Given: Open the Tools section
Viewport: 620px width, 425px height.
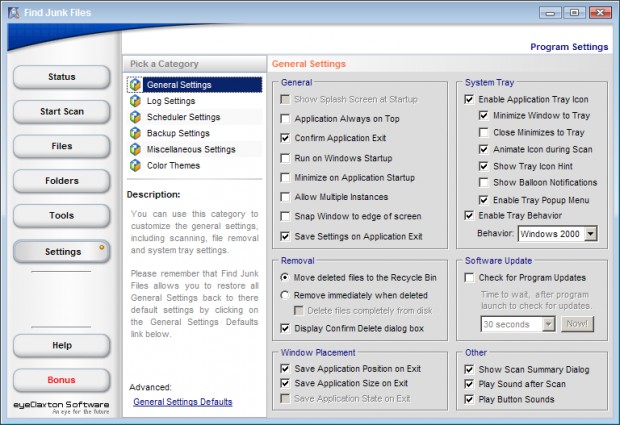Looking at the screenshot, I should (62, 215).
